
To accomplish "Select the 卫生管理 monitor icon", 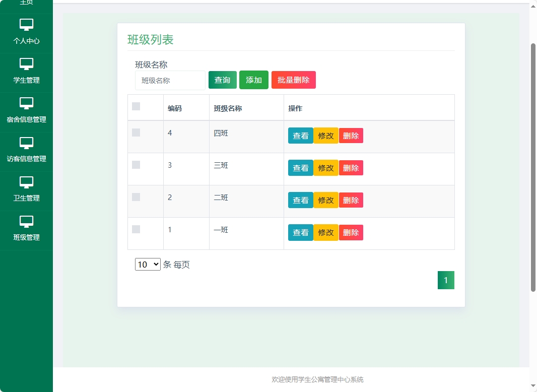I will (26, 182).
